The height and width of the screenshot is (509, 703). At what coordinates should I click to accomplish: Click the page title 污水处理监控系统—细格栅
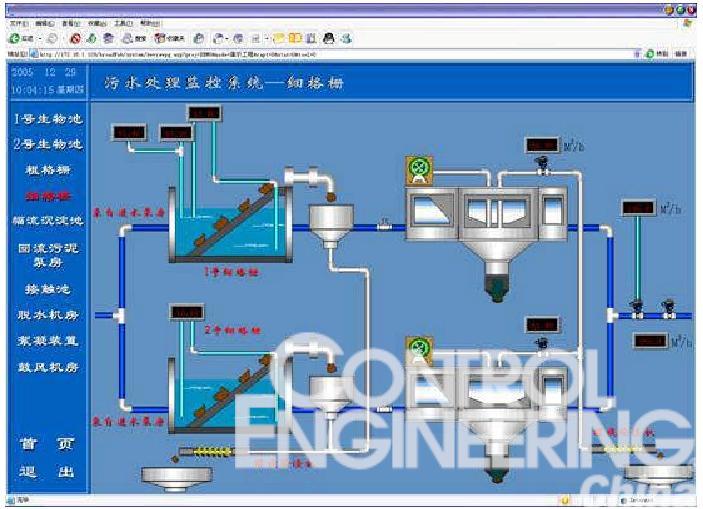coord(224,83)
